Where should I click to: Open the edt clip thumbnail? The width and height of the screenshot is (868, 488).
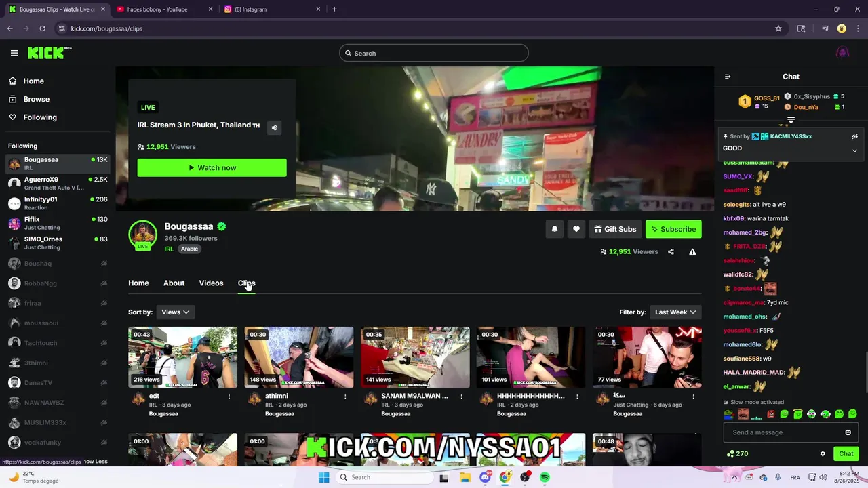pos(183,357)
